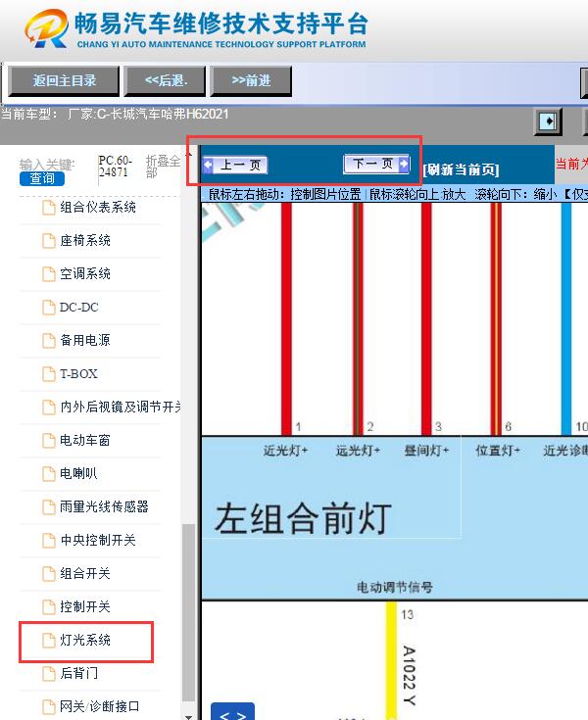Click the blue 查询 search button
This screenshot has width=588, height=720.
(42, 178)
